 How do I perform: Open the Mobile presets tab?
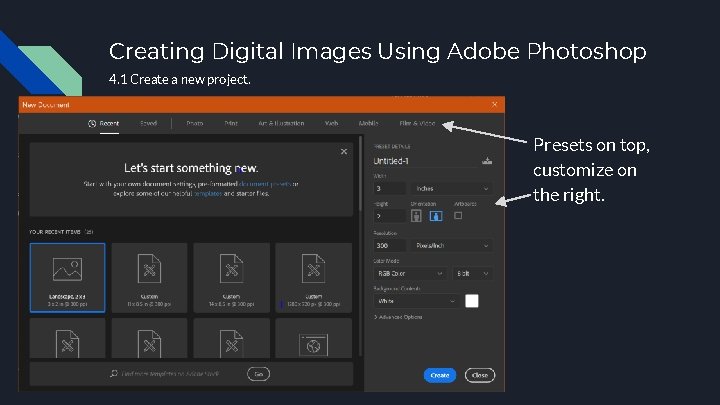[368, 123]
